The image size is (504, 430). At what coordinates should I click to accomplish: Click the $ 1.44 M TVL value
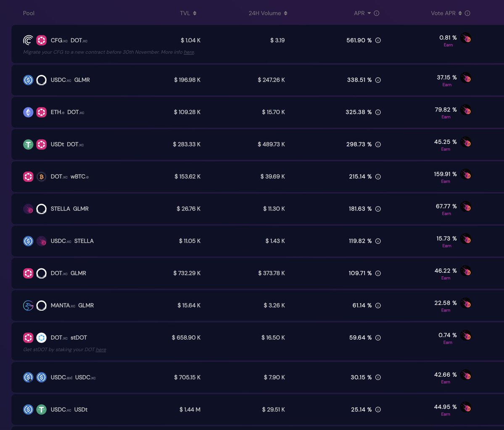[190, 409]
